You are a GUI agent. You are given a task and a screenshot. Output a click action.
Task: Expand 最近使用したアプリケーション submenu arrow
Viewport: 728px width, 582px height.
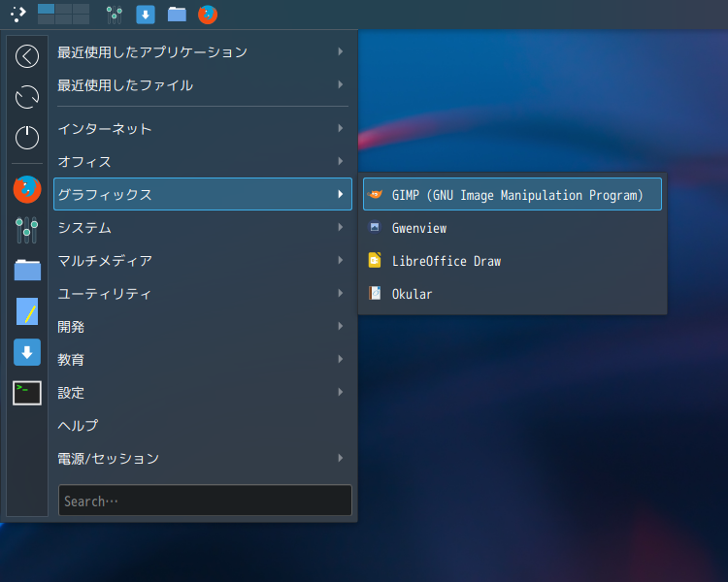(x=341, y=51)
